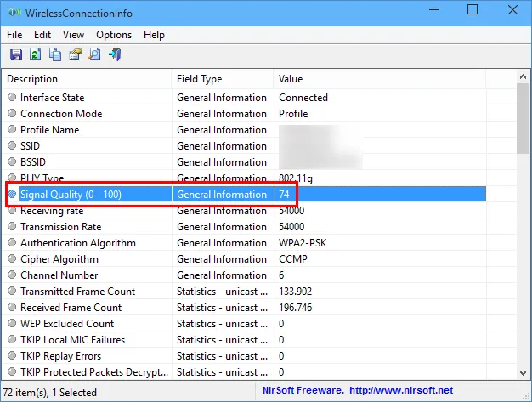Sort by the Field Type column header
The width and height of the screenshot is (532, 402).
[x=223, y=79]
